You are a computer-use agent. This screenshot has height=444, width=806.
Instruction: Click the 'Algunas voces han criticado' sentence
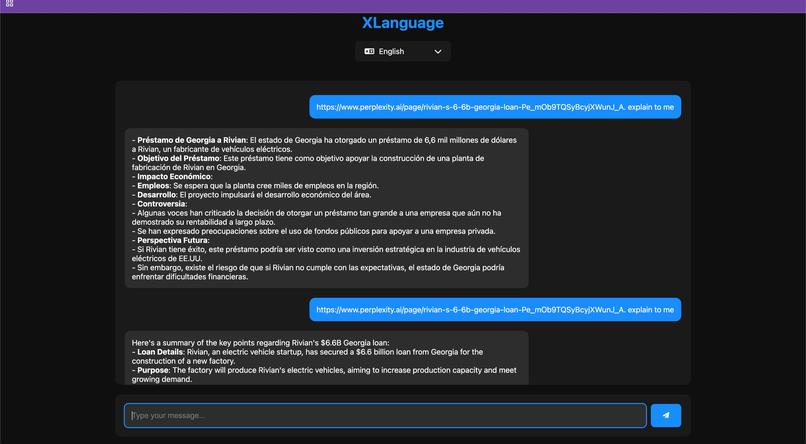317,217
